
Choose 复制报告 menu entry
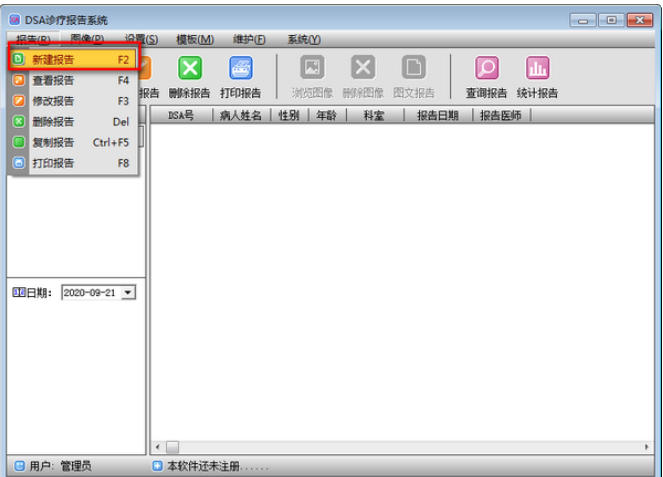pyautogui.click(x=73, y=143)
